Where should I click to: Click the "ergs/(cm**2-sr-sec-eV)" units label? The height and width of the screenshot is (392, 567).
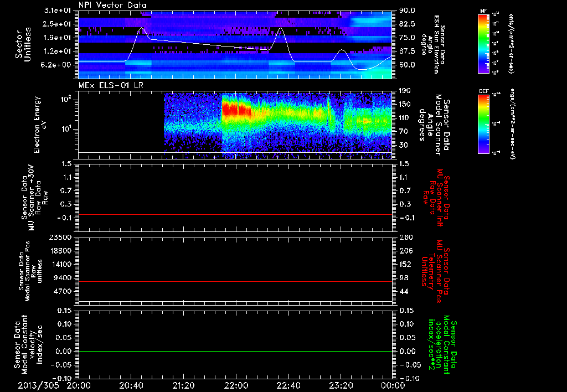click(x=512, y=124)
